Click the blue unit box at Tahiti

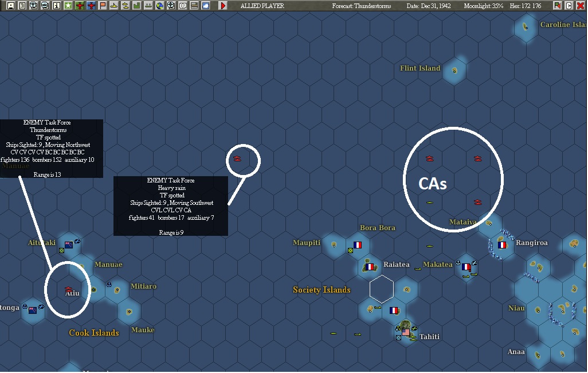399,337
